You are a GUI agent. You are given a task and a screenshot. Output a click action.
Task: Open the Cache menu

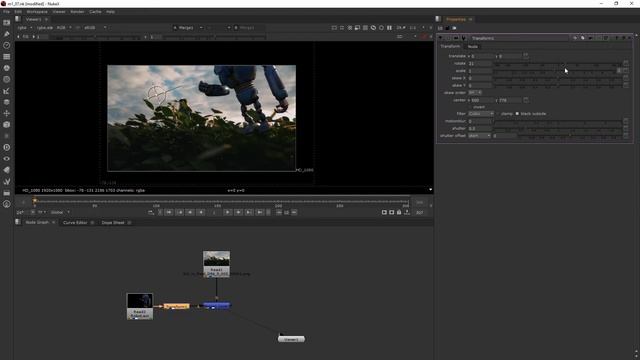point(95,12)
